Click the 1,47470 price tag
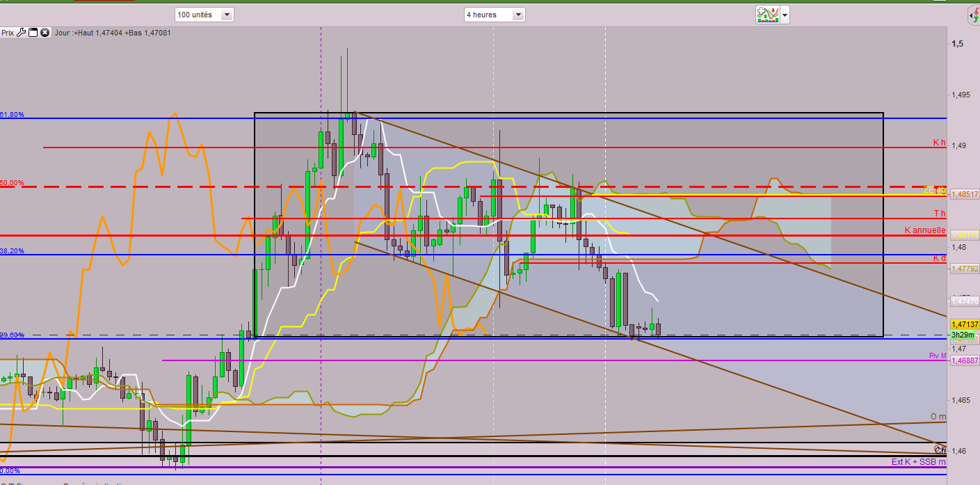 coord(965,301)
